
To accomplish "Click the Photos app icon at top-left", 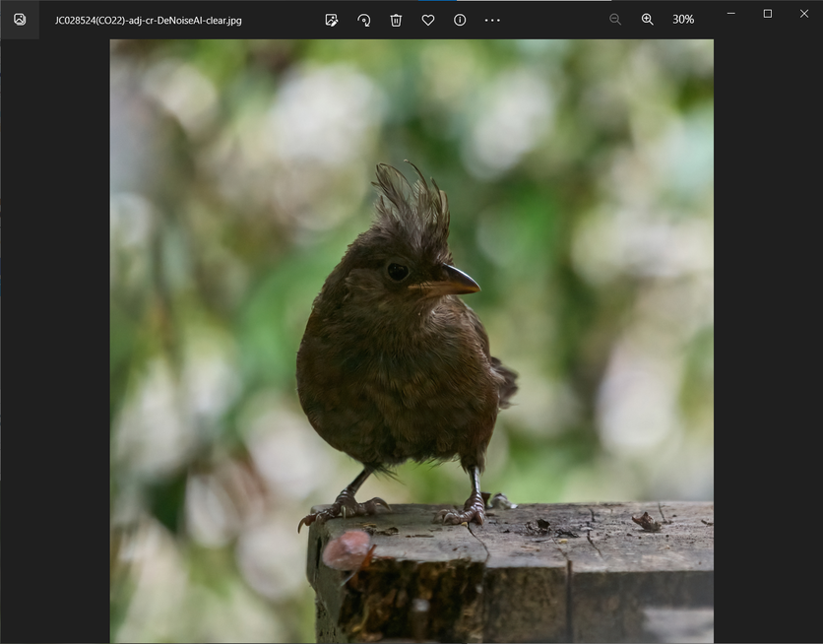I will pos(20,20).
